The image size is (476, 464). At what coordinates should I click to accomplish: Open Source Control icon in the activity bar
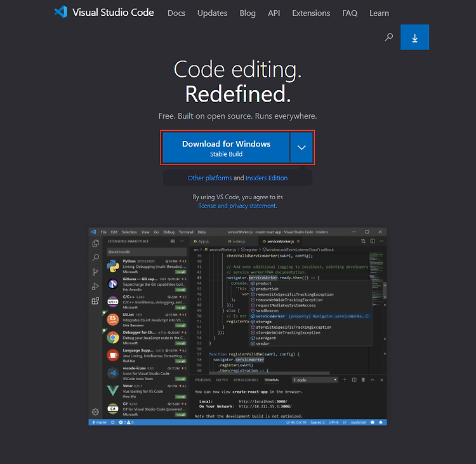(x=95, y=272)
